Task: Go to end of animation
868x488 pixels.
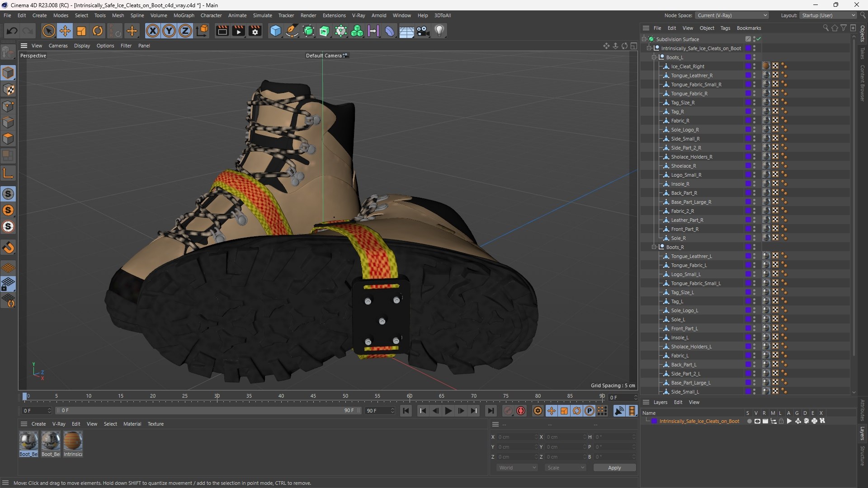Action: [491, 411]
